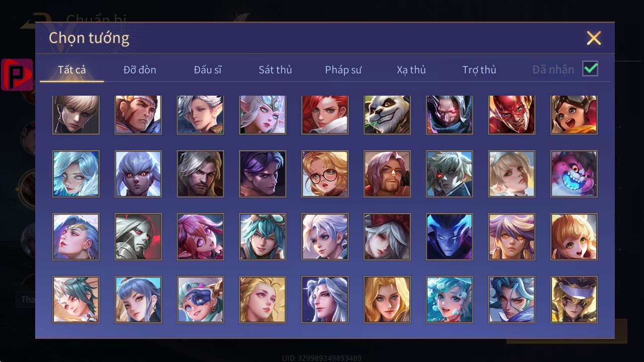Open the Trợ thủ tab
The height and width of the screenshot is (362, 644).
click(479, 70)
